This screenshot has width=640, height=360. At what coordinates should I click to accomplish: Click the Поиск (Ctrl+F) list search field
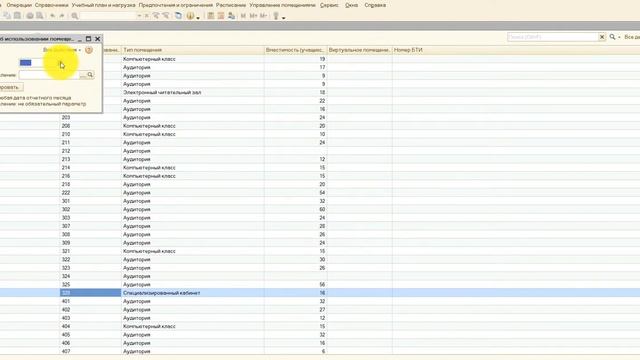click(553, 37)
